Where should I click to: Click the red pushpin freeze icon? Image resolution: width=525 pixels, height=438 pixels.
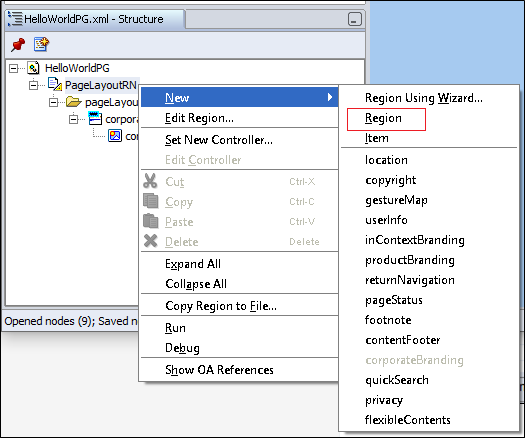(x=18, y=45)
